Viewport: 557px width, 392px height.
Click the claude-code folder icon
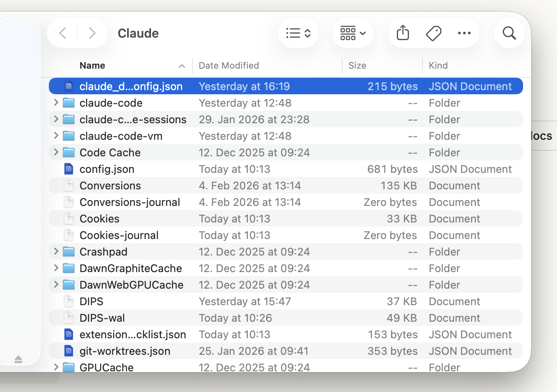pos(69,103)
